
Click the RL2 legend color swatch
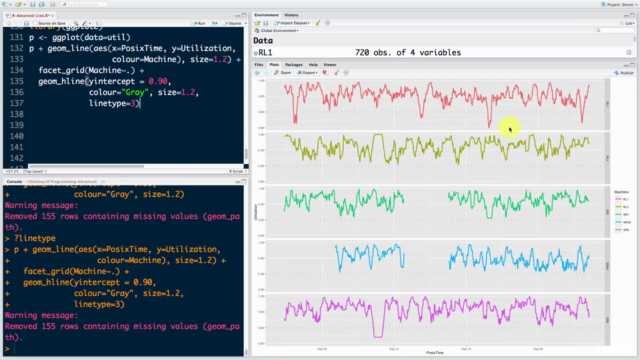tap(618, 207)
